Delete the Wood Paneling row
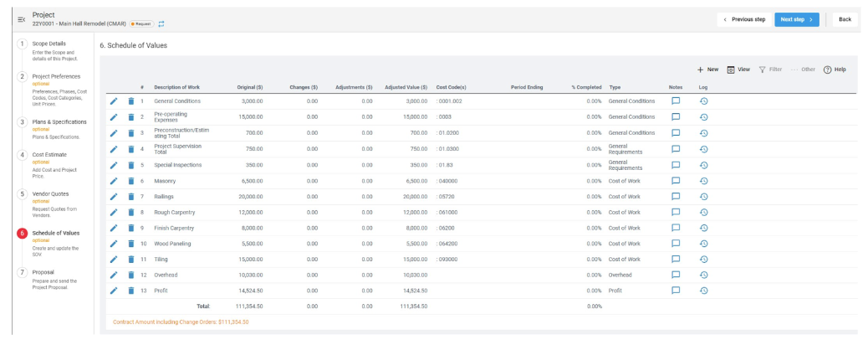 [x=131, y=244]
